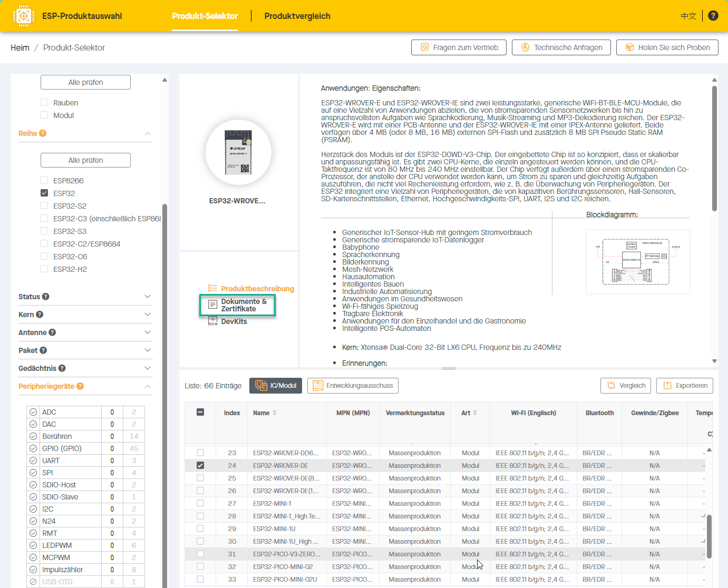
Task: Uncheck the ESP32 series checkbox
Action: (x=44, y=193)
